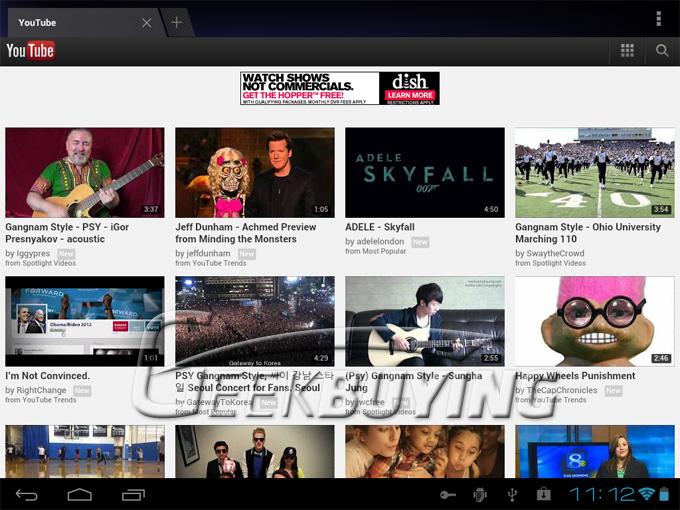The height and width of the screenshot is (510, 680).
Task: Click 'from Spotlight Videos' under iGor Presnyakov video
Action: pos(41,263)
